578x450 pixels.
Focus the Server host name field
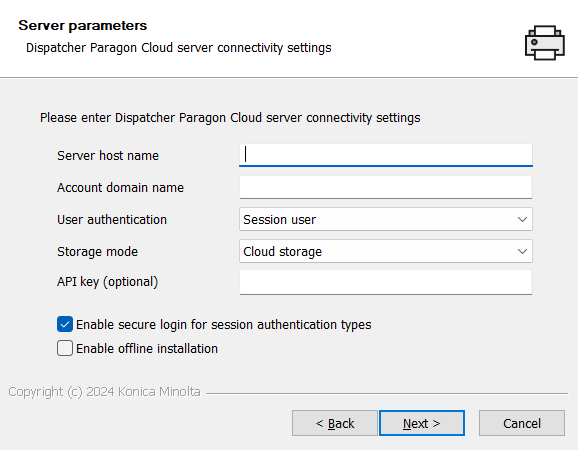[x=386, y=155]
